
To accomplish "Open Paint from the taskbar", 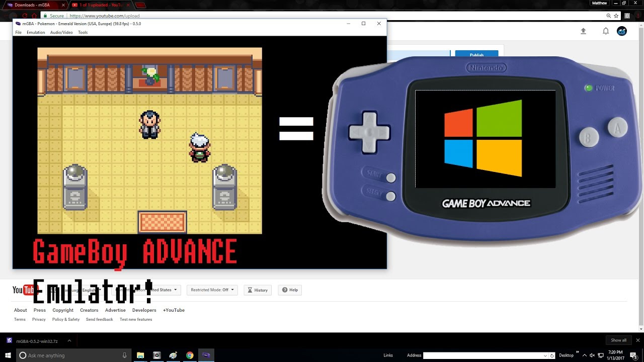I will click(x=174, y=355).
